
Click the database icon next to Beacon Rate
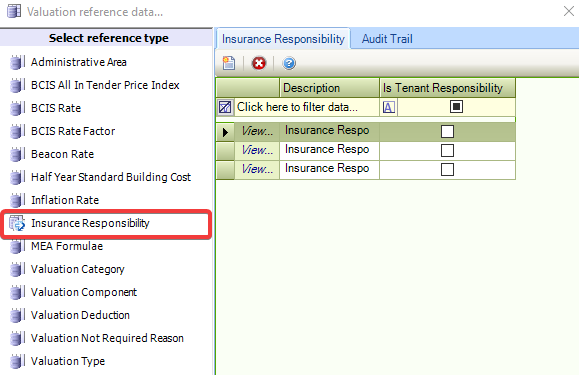(17, 154)
